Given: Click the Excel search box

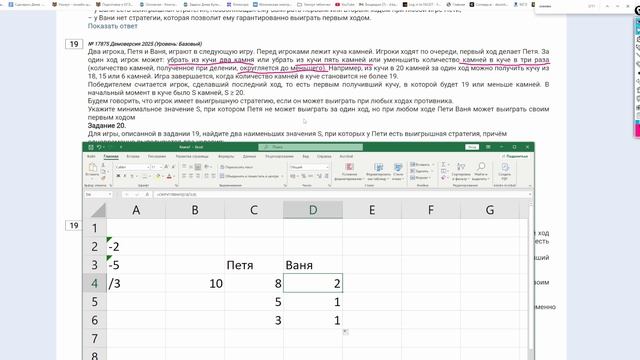Looking at the screenshot, I should pos(311,147).
